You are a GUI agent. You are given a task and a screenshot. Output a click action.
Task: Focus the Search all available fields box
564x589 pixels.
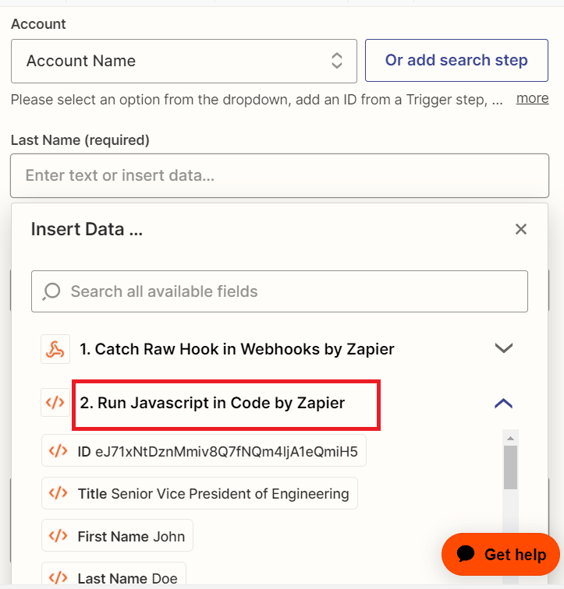(x=280, y=291)
